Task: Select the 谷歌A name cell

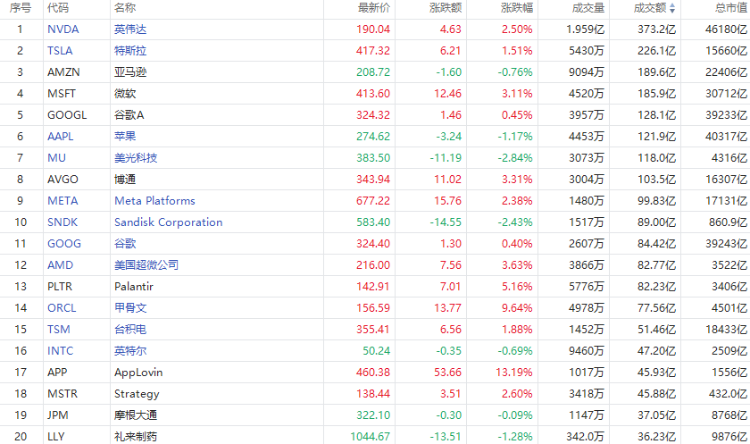Action: 129,115
